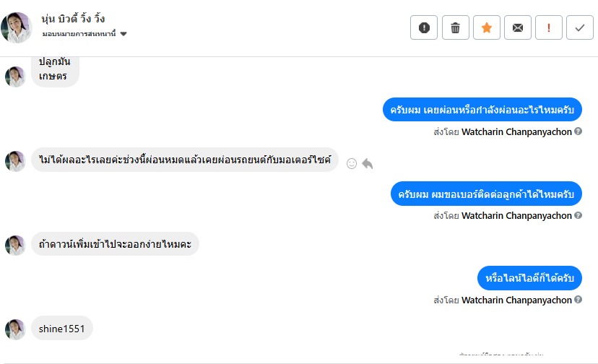
Task: Click info icon under the หรือไลน์ไอดี message
Action: tap(578, 300)
